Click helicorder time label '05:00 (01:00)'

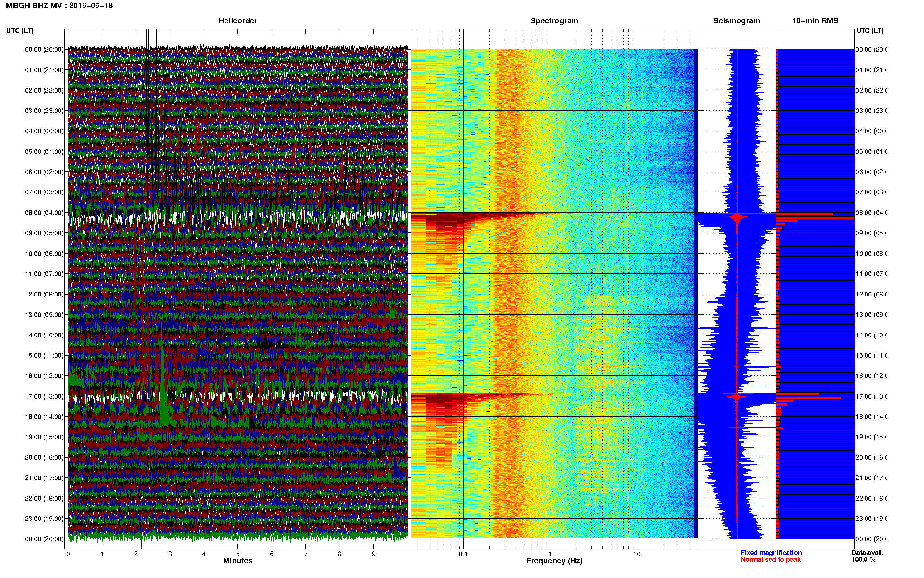point(44,151)
